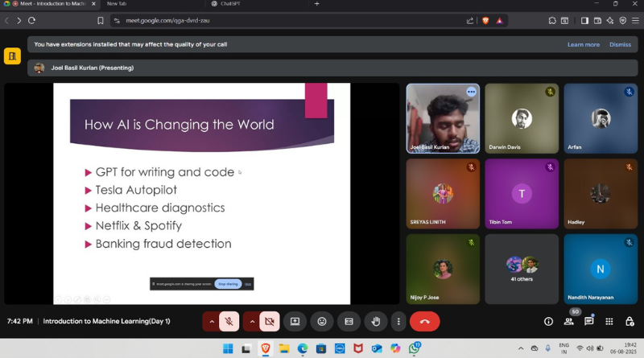Open Brave Leo AI sparkle icon
Viewport: 644px width, 358px height.
pos(610,21)
